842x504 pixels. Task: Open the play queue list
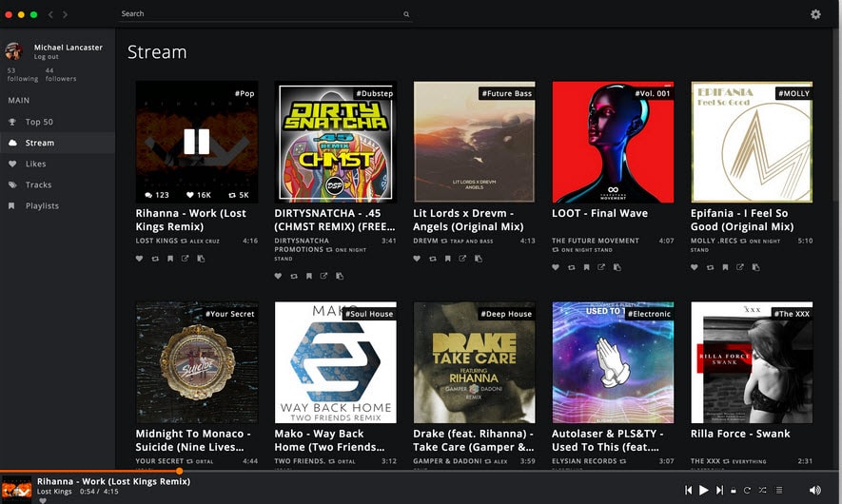[779, 491]
